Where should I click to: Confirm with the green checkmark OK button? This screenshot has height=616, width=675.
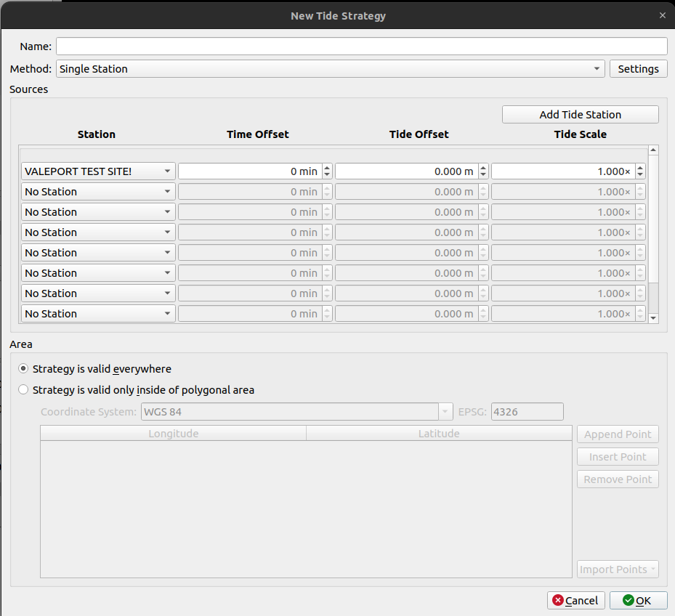638,601
